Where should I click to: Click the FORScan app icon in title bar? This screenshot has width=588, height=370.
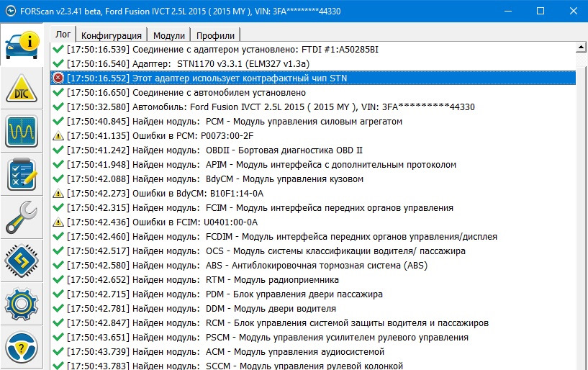tap(11, 11)
